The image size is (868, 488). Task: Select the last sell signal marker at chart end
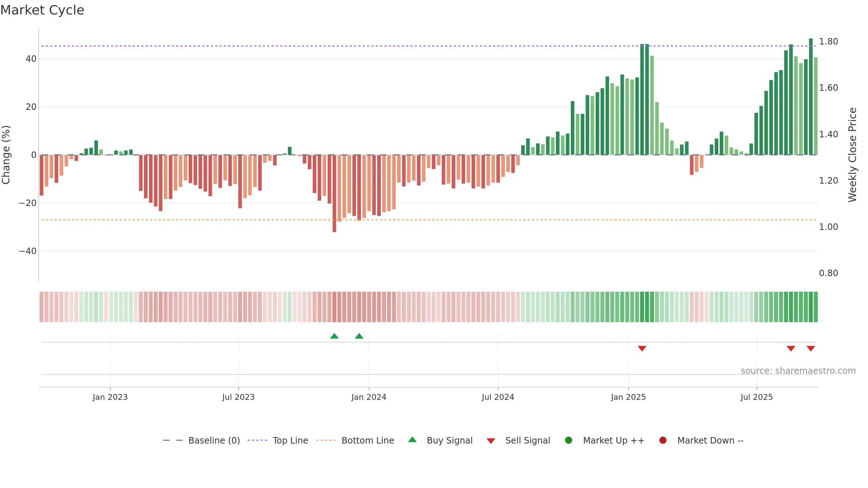coord(811,348)
